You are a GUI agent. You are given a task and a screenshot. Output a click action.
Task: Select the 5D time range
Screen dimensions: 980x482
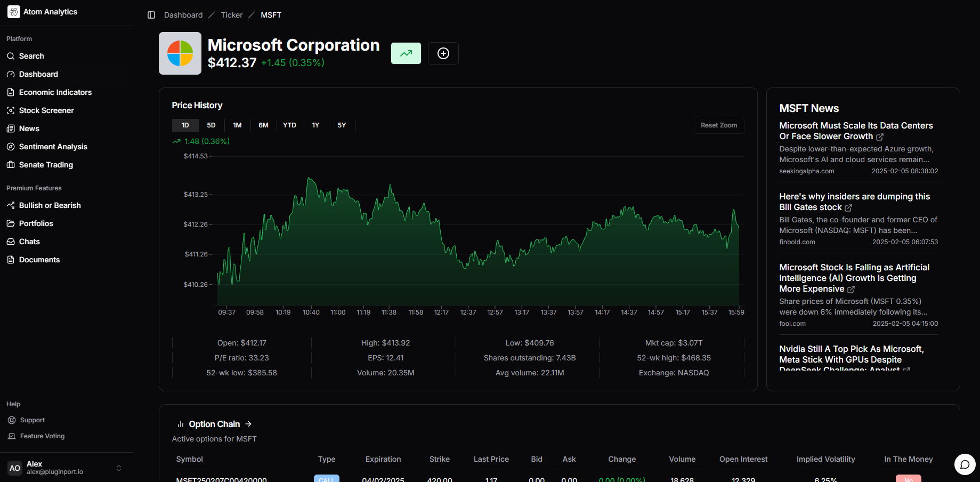pos(211,125)
